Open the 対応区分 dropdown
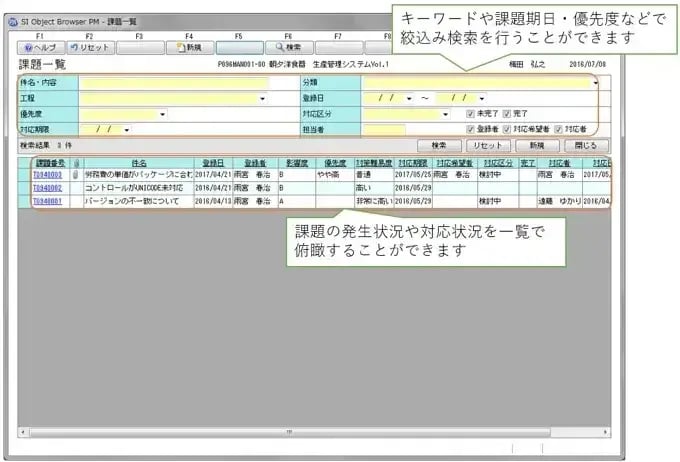 [x=447, y=114]
